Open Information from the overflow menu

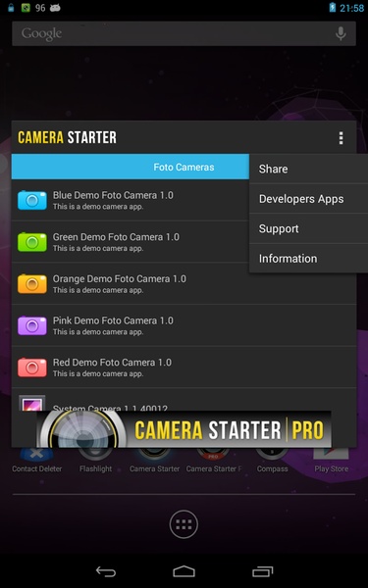coord(309,259)
